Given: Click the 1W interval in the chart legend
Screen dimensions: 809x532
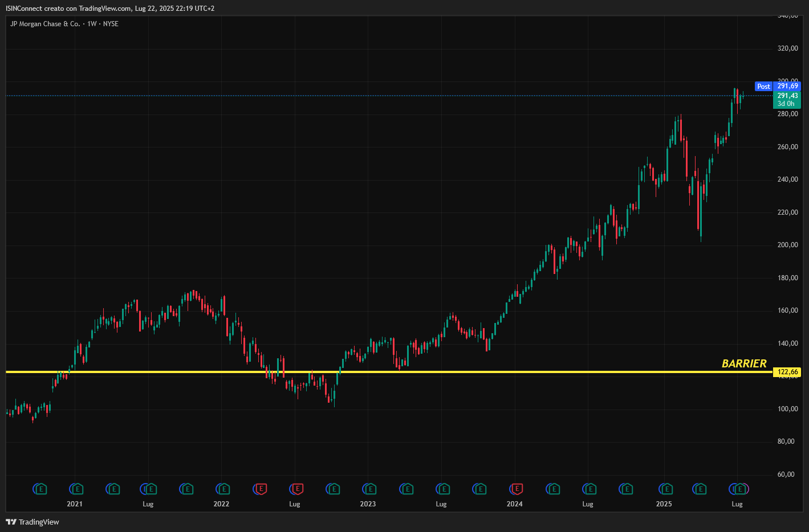Looking at the screenshot, I should [92, 24].
